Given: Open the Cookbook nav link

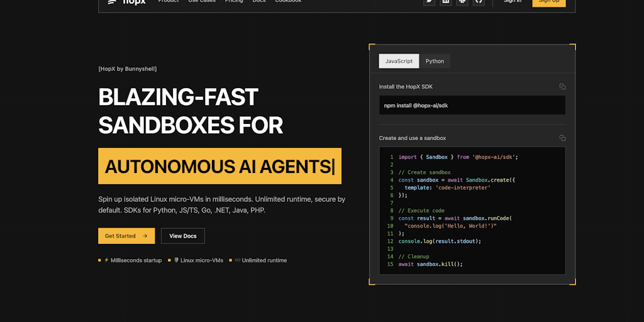Looking at the screenshot, I should point(288,2).
